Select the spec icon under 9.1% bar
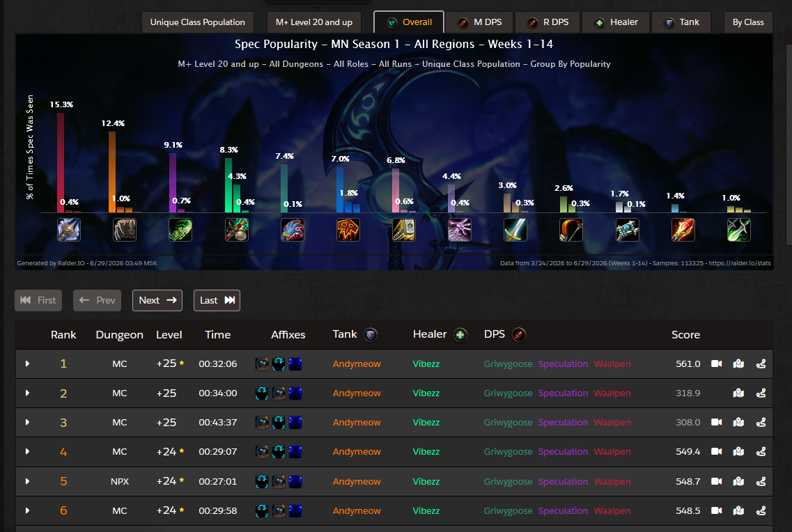 pos(180,230)
